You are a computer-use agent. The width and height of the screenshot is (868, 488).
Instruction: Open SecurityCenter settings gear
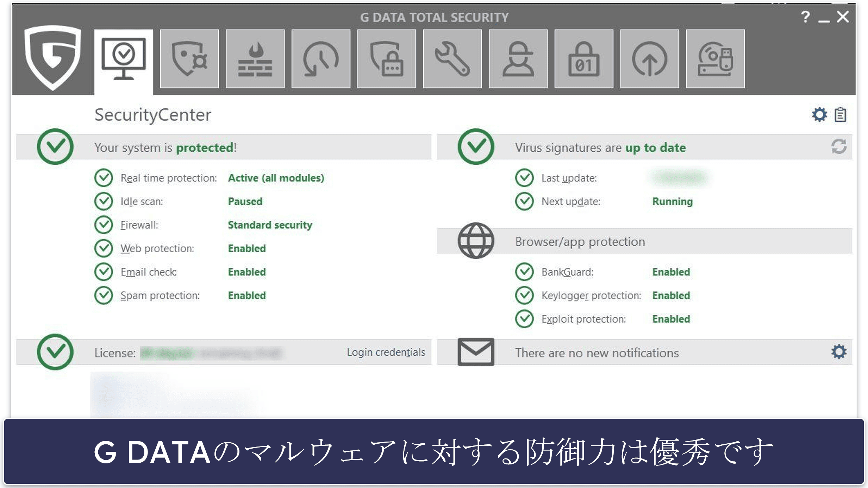pyautogui.click(x=819, y=114)
